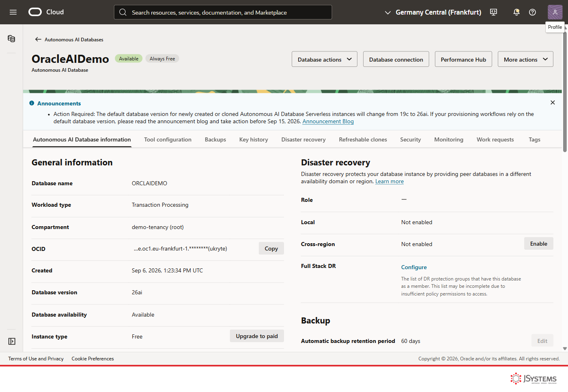This screenshot has height=392, width=568.
Task: Go back to Autonomous AI Databases list
Action: 74,39
